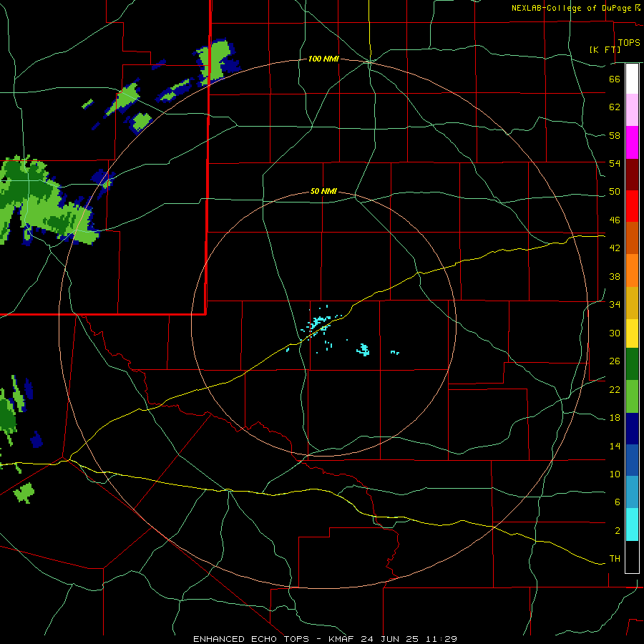The width and height of the screenshot is (644, 644).
Task: Click the legend value '10'
Action: pos(615,474)
